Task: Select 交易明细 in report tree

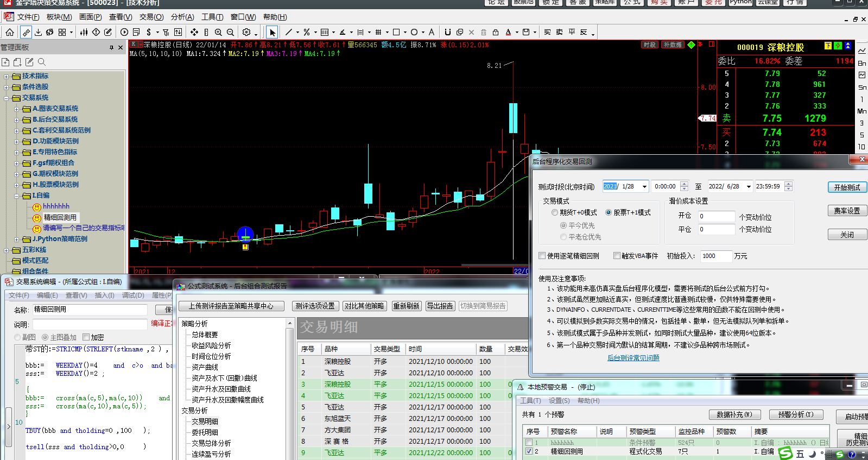Action: tap(205, 421)
